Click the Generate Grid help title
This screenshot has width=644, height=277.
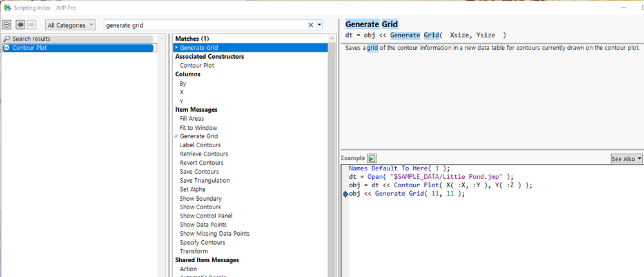(372, 25)
